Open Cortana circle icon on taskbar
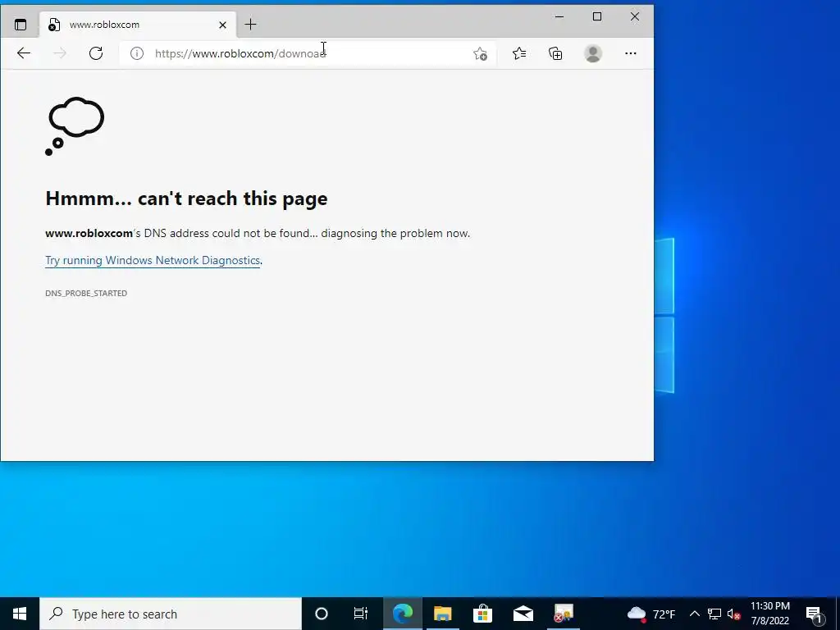The image size is (840, 630). coord(322,614)
